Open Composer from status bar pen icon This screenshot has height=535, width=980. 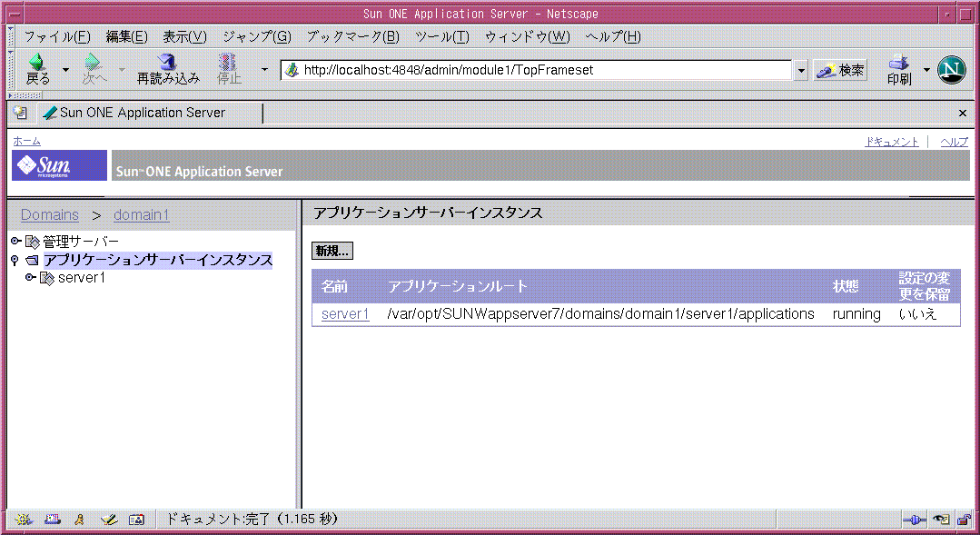[x=109, y=520]
